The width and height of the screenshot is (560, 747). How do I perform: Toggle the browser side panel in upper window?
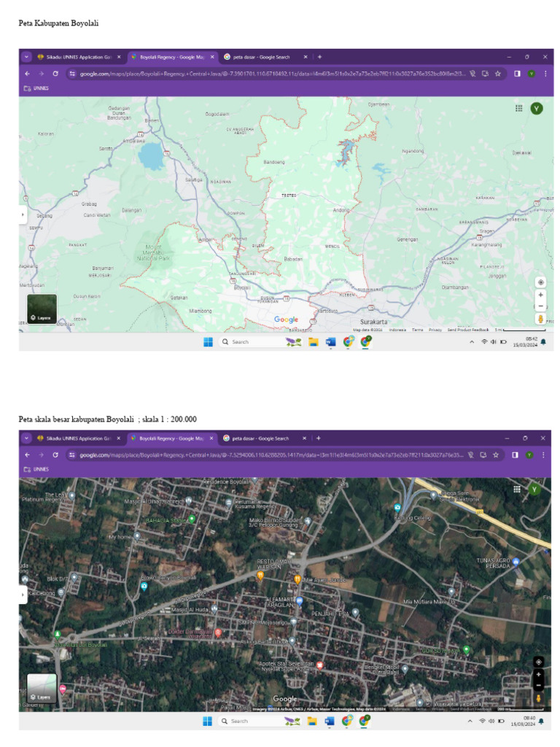click(x=517, y=74)
